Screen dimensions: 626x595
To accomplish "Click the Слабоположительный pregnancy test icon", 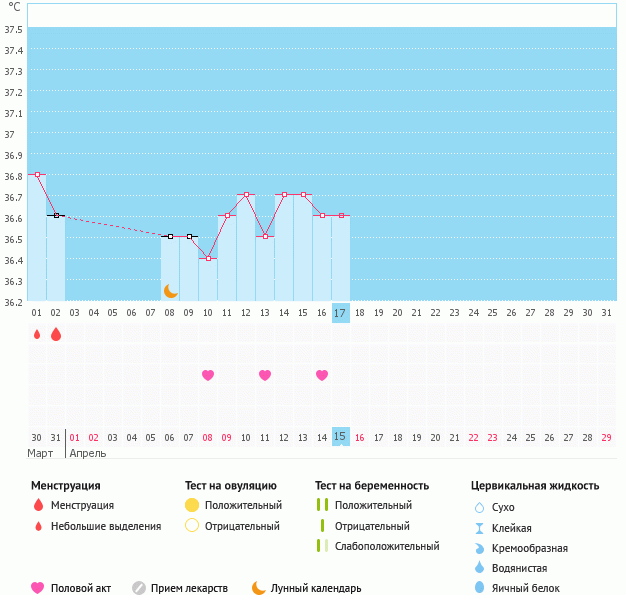I will (321, 546).
